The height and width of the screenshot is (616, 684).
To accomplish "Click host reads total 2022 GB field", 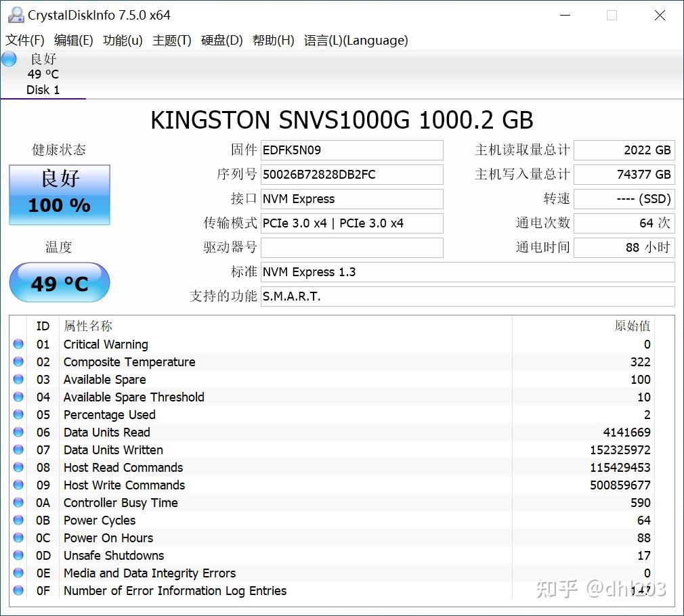I will point(624,150).
